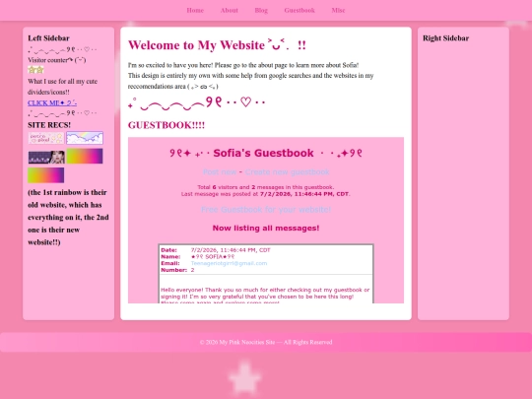Viewport: 532px width, 399px height.
Task: Open the Home page from navigation bar
Action: [x=195, y=10]
